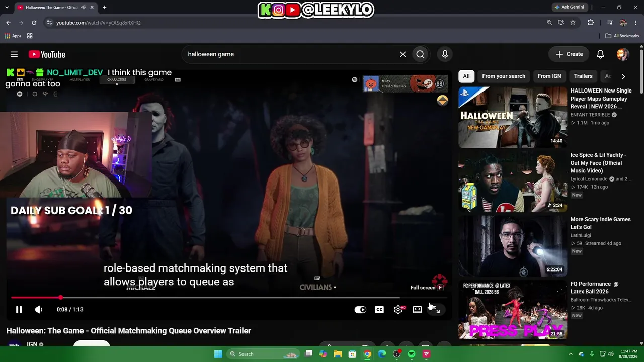Open a new browser tab
Screen dimensions: 644x362
click(x=104, y=7)
